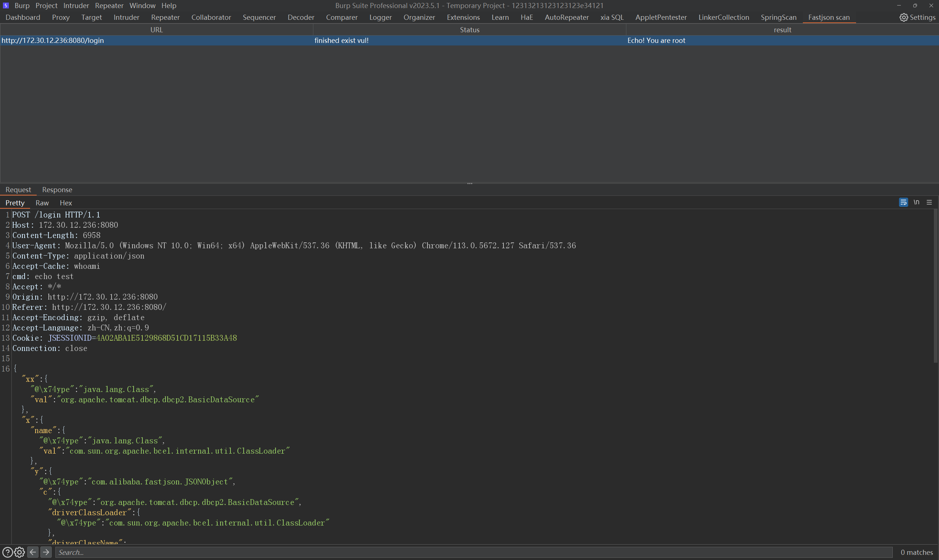Screen dimensions: 939x560
Task: Click the Burp Suite logo icon in title bar
Action: pos(6,5)
